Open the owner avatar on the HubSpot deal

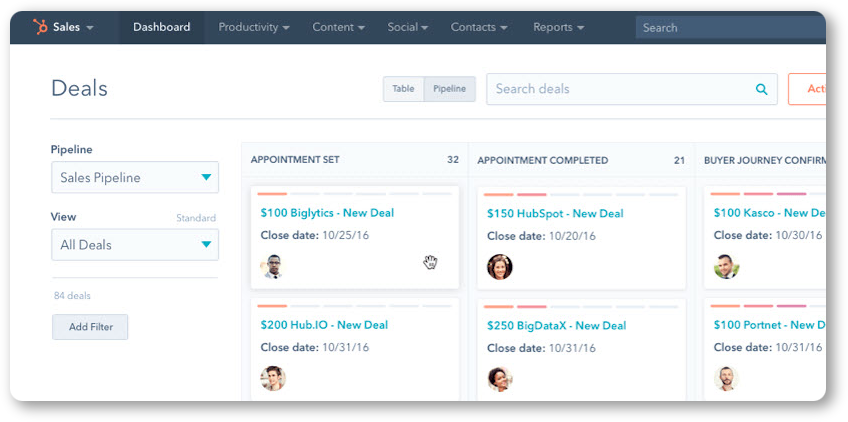499,267
